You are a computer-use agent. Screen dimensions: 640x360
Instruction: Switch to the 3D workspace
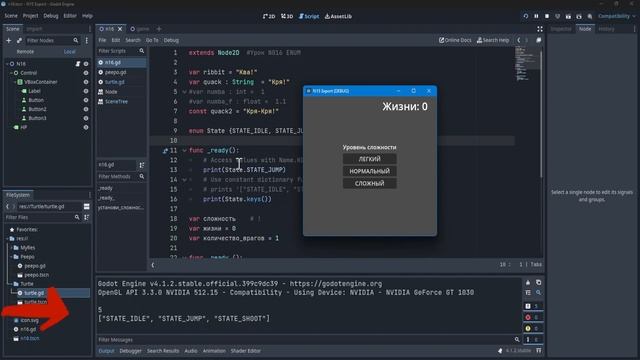pyautogui.click(x=287, y=16)
